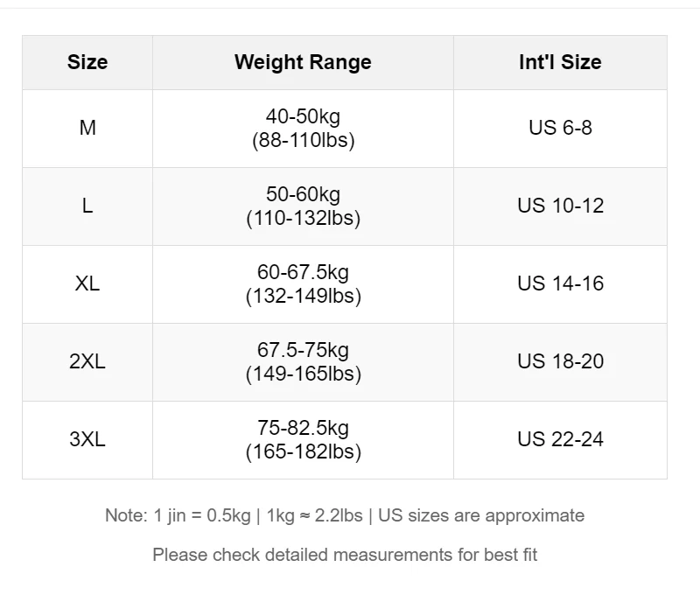
Task: Select the 3XL size cell
Action: coord(87,439)
